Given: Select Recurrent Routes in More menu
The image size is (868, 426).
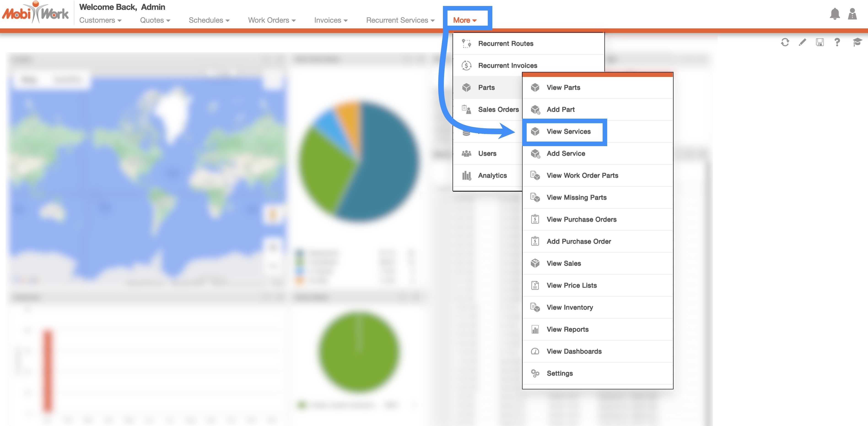Looking at the screenshot, I should click(505, 44).
